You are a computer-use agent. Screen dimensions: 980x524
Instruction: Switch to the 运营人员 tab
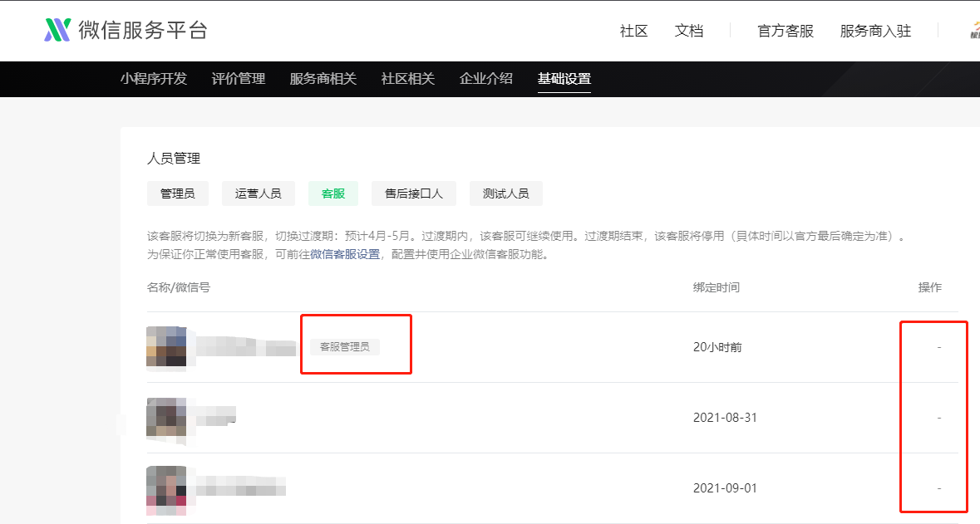pyautogui.click(x=259, y=193)
